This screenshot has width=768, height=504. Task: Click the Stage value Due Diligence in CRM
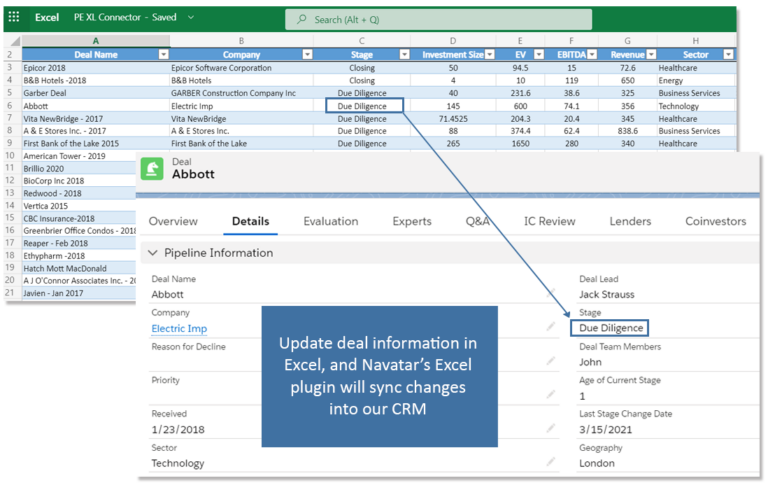point(610,328)
